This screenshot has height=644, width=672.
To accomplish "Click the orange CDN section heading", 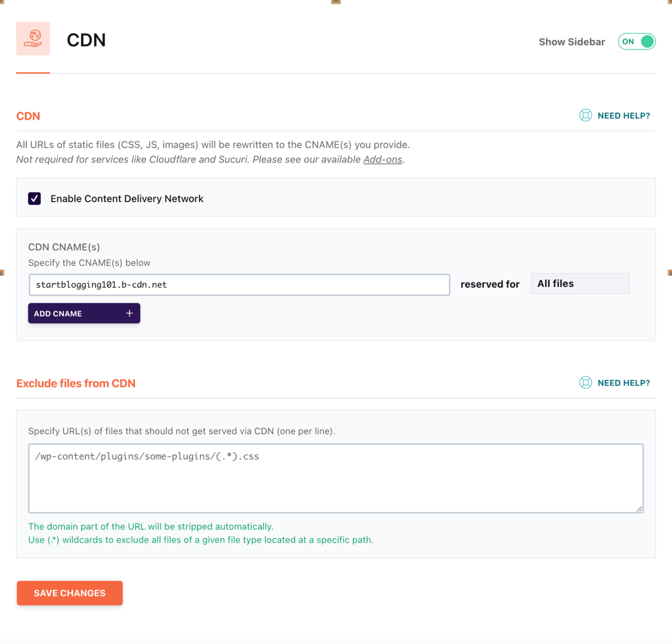I will point(28,116).
